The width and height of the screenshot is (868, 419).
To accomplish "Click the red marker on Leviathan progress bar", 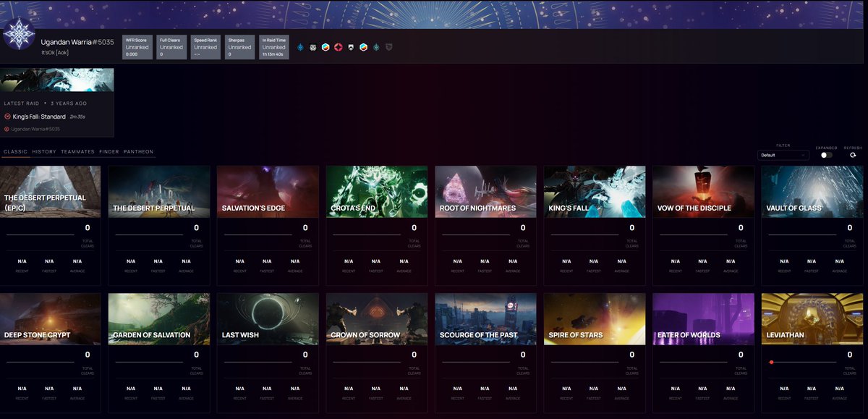I will 772,362.
